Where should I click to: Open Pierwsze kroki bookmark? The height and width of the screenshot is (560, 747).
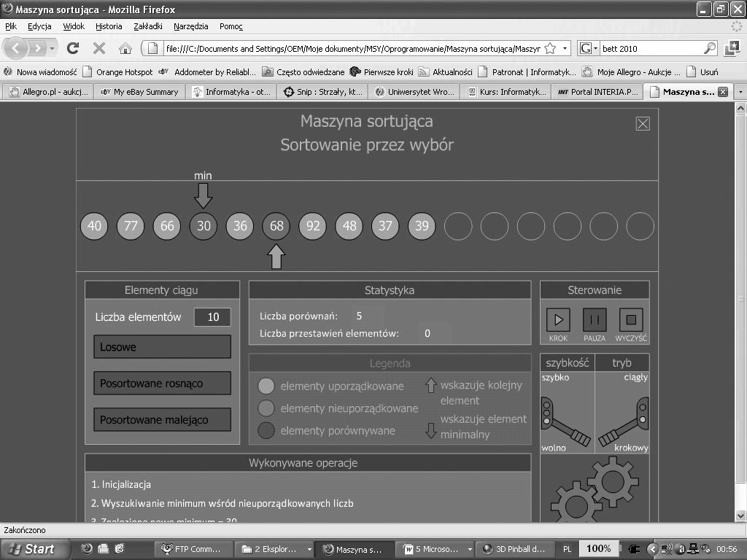click(382, 72)
